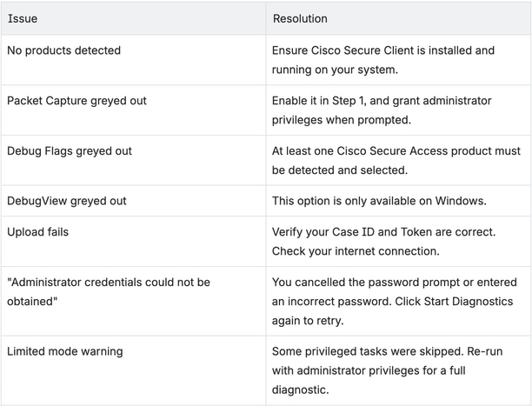Click the Ensure Cisco Secure Client resolution
The height and width of the screenshot is (406, 532).
pos(383,60)
